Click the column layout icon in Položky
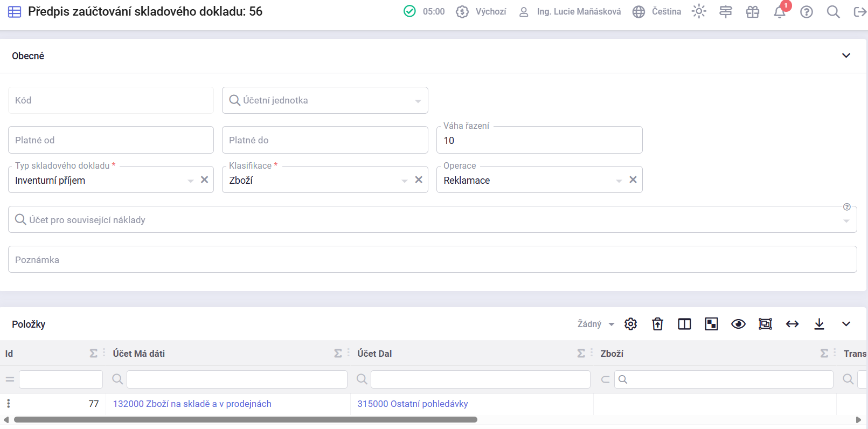The width and height of the screenshot is (868, 429). (684, 324)
